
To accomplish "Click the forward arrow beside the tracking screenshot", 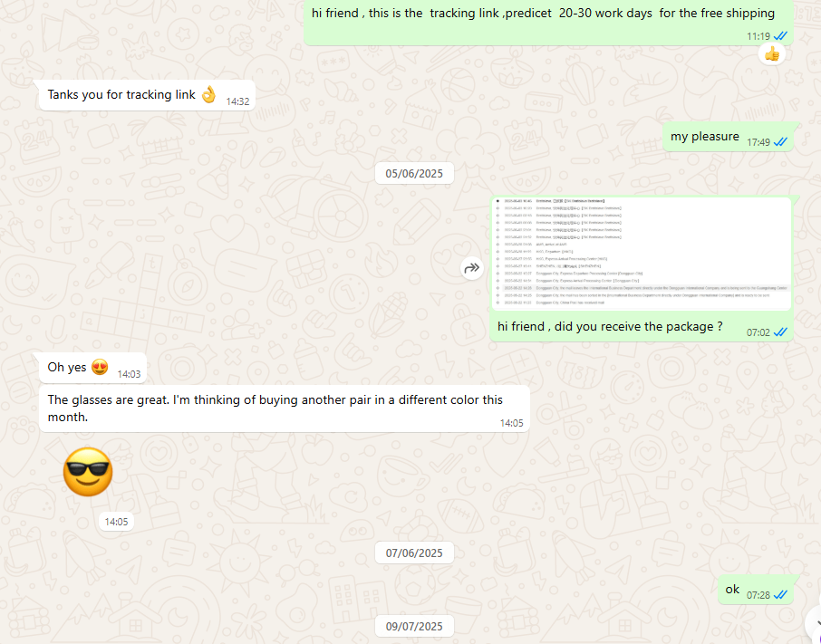I will 471,268.
